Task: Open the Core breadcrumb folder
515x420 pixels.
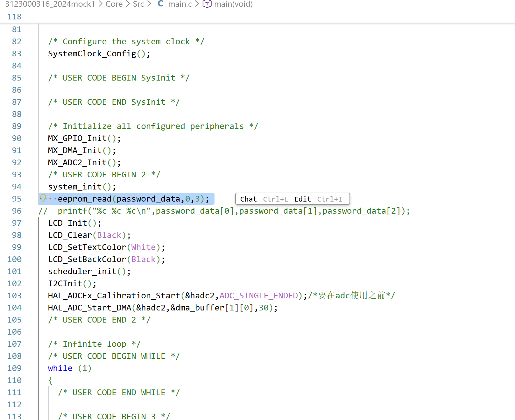Action: point(114,4)
